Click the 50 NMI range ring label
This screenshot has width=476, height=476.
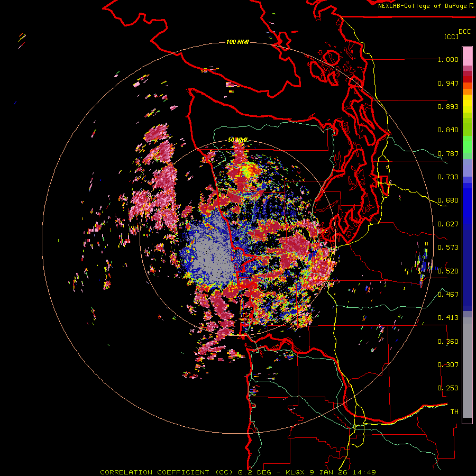pos(237,140)
